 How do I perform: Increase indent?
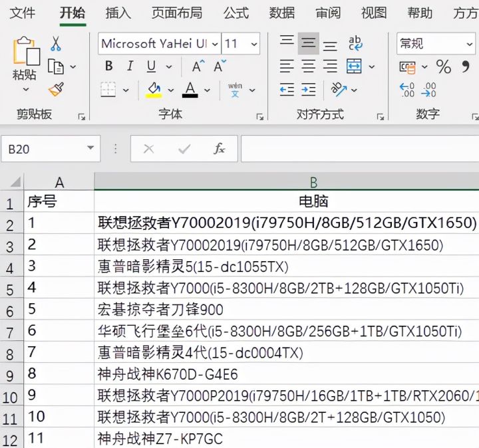[309, 90]
